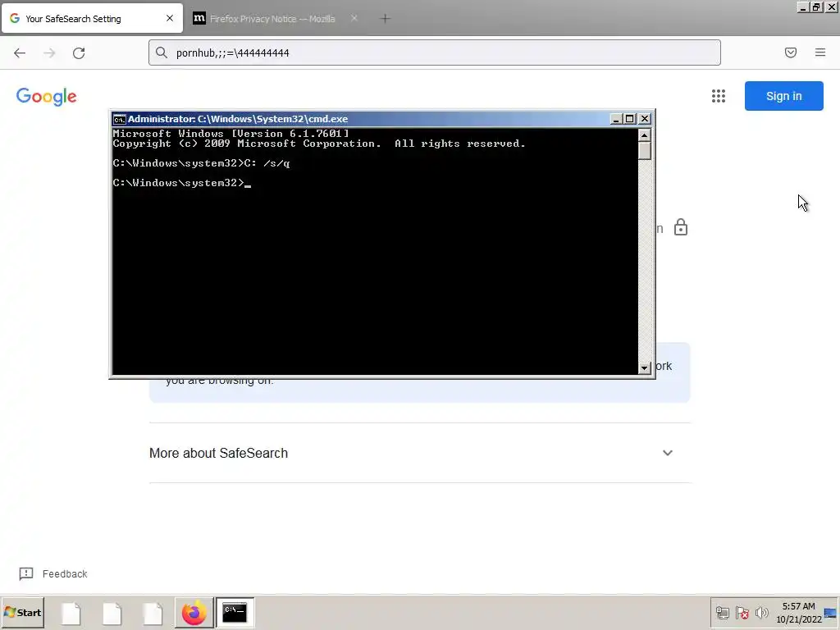Open Firefox from the taskbar
The width and height of the screenshot is (840, 630).
pos(194,612)
